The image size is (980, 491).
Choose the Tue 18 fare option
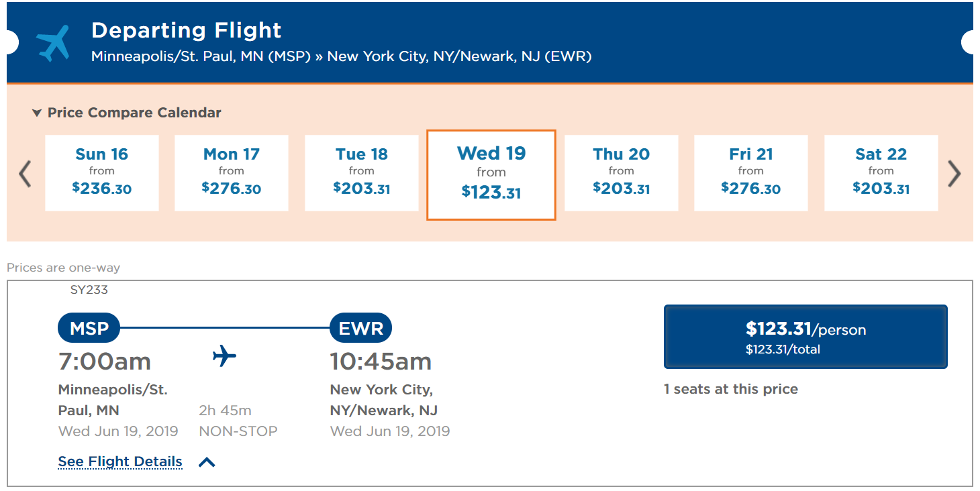(362, 173)
